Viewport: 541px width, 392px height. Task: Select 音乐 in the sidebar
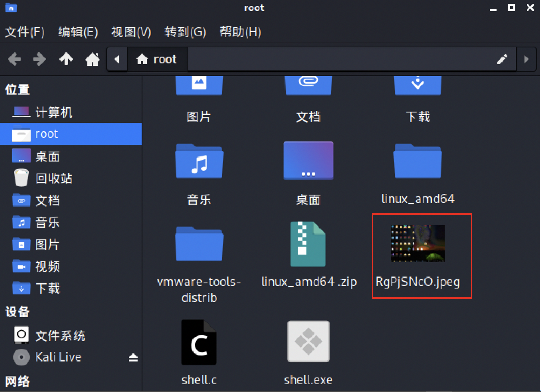pyautogui.click(x=71, y=222)
